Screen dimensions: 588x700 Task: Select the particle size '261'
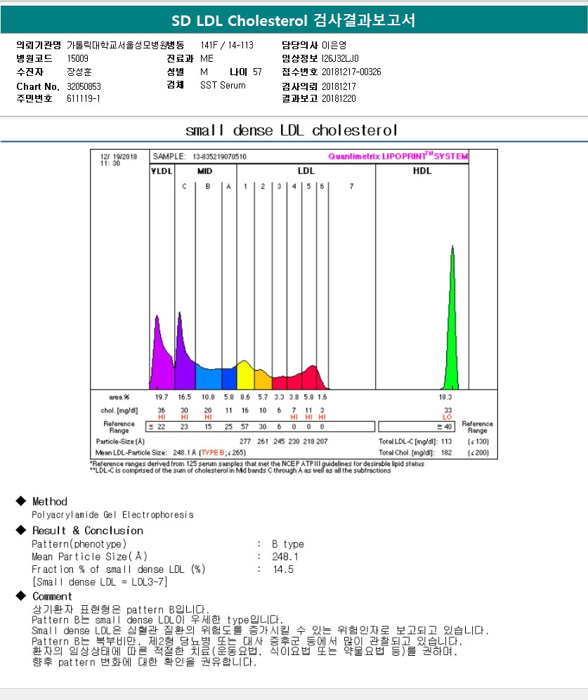263,442
